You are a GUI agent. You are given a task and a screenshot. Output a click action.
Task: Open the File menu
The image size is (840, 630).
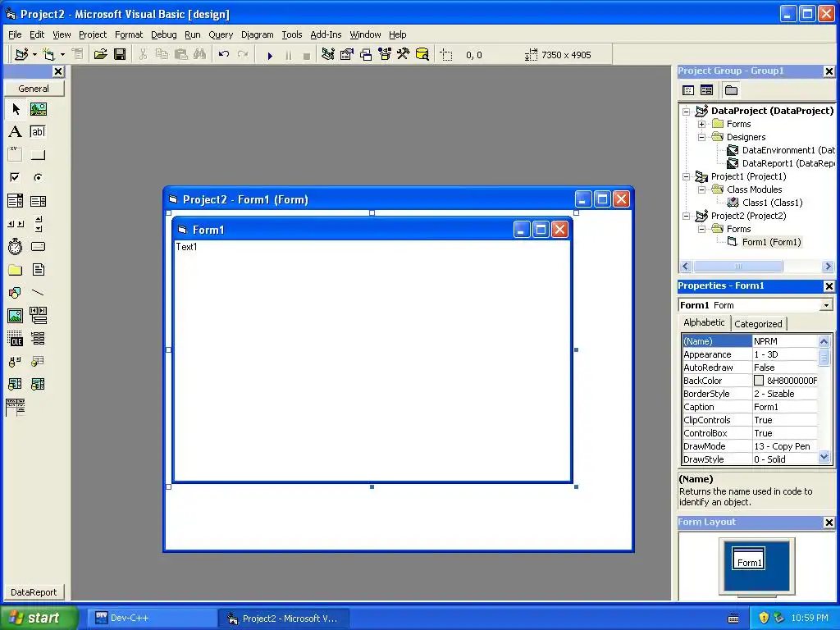click(x=15, y=34)
